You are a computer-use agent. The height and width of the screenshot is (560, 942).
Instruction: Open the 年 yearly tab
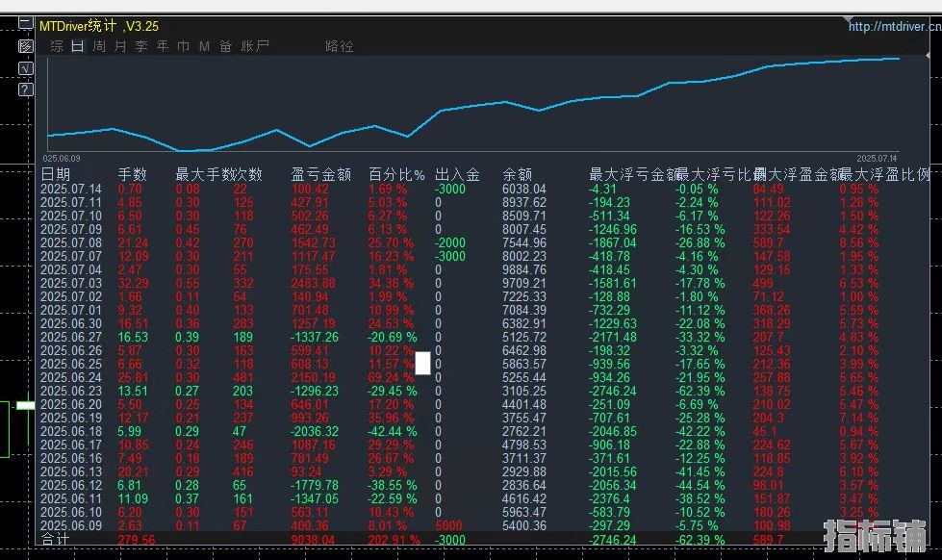[x=163, y=46]
